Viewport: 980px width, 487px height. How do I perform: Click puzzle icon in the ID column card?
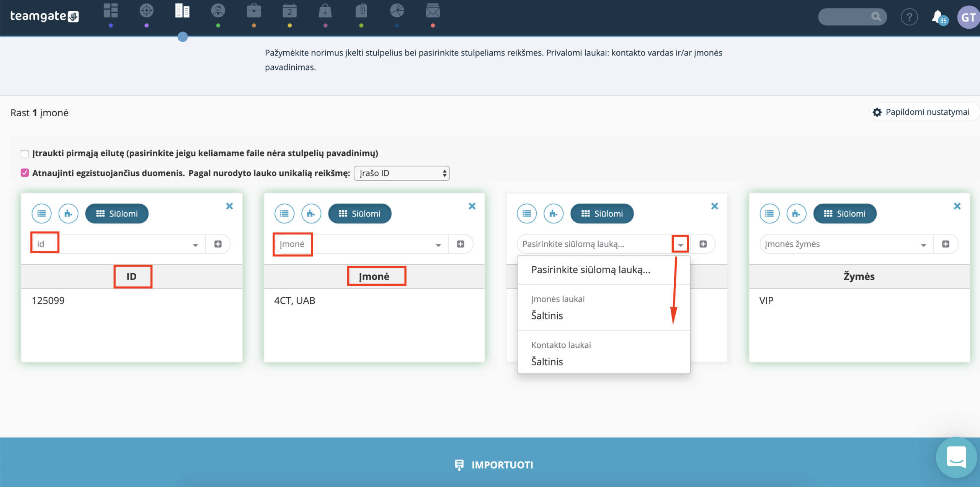click(69, 213)
